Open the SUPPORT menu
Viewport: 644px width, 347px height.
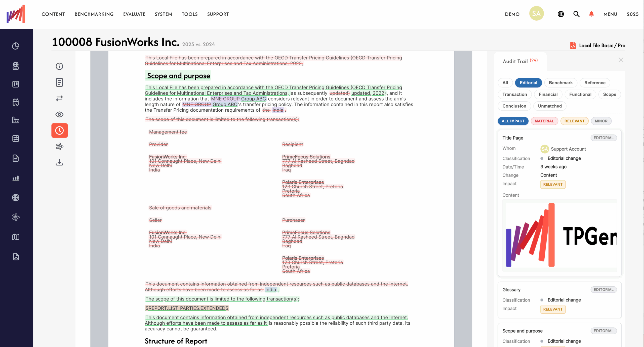(x=218, y=14)
